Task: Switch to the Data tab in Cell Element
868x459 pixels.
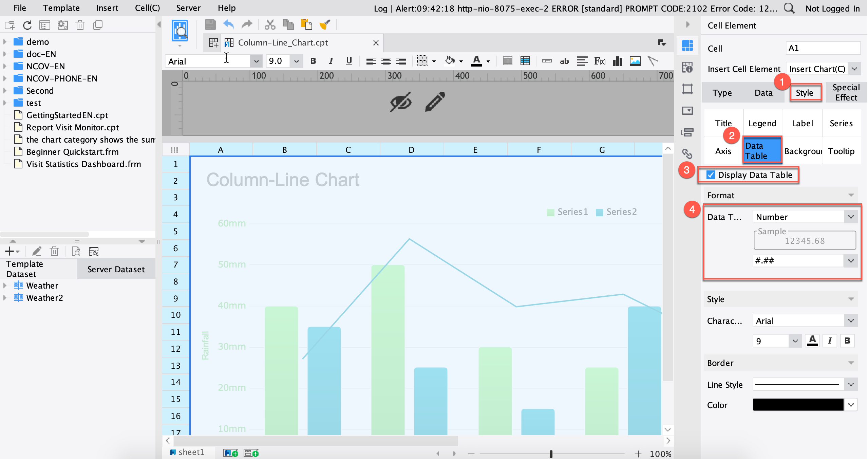Action: click(x=763, y=92)
